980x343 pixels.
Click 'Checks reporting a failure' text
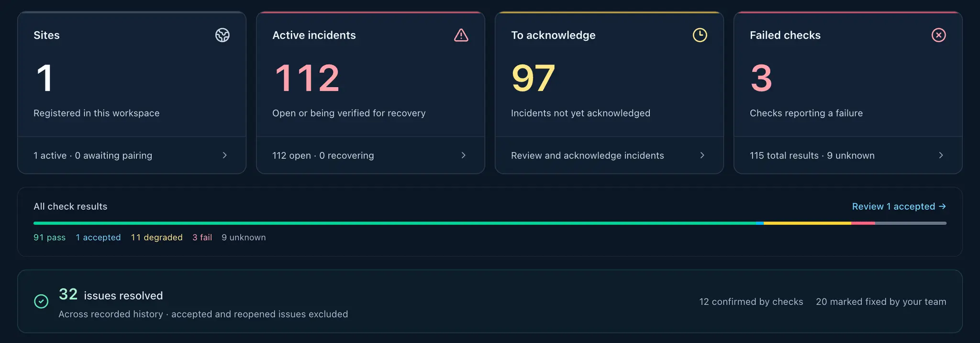[x=806, y=113]
